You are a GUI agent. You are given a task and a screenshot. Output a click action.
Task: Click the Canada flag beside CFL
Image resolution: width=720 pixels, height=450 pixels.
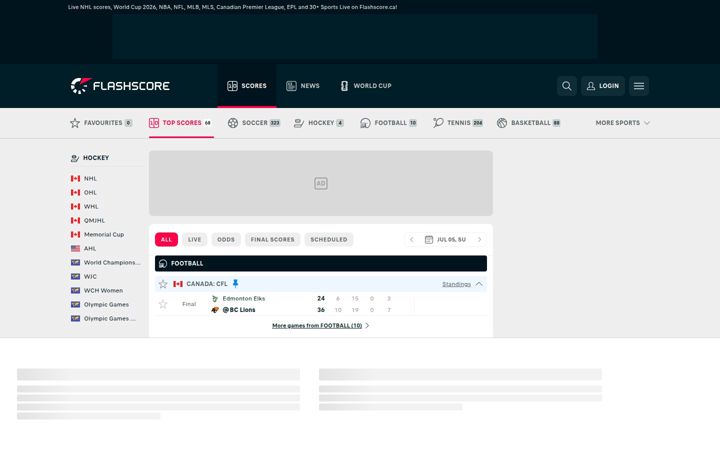(x=178, y=284)
